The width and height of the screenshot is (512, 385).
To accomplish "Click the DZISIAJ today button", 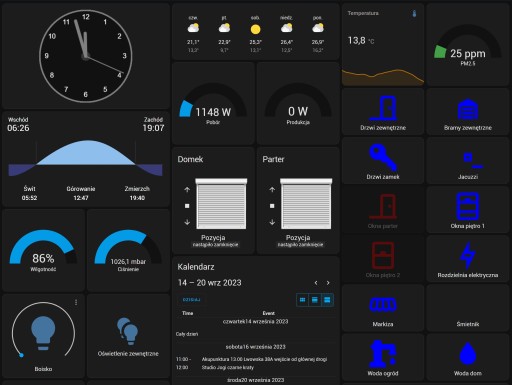I will (x=191, y=300).
